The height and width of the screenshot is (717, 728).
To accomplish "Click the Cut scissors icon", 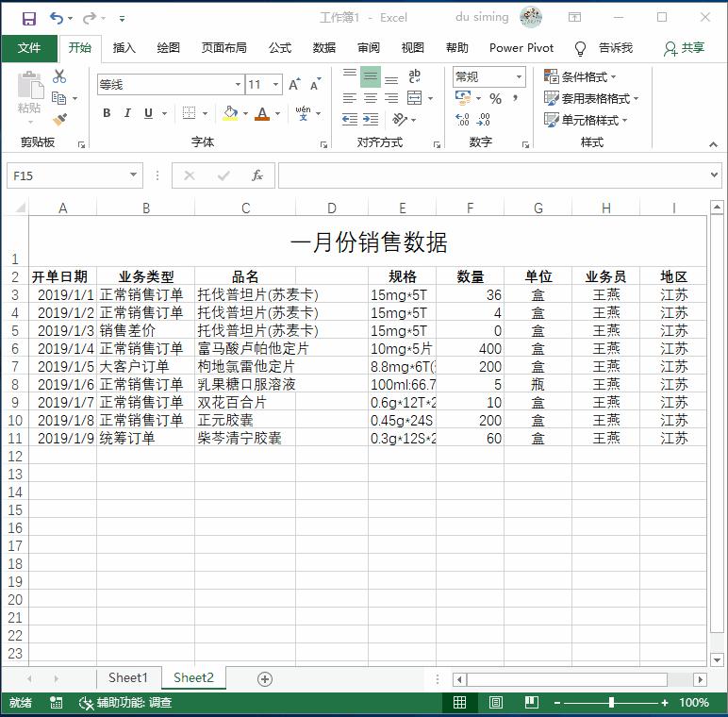I will [59, 76].
